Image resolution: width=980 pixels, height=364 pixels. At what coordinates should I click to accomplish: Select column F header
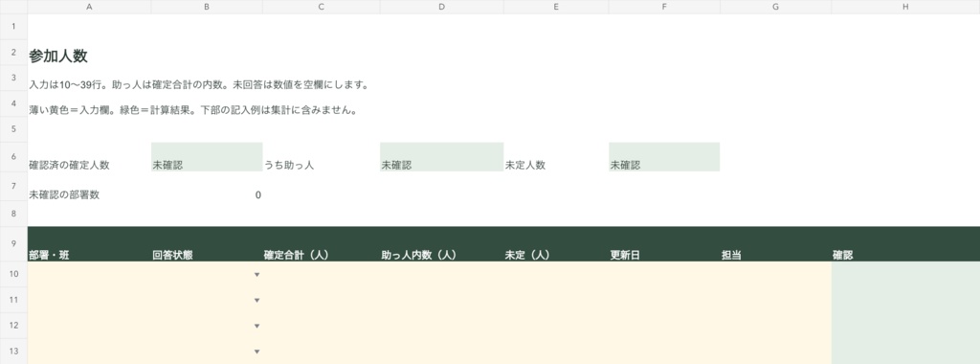coord(664,7)
